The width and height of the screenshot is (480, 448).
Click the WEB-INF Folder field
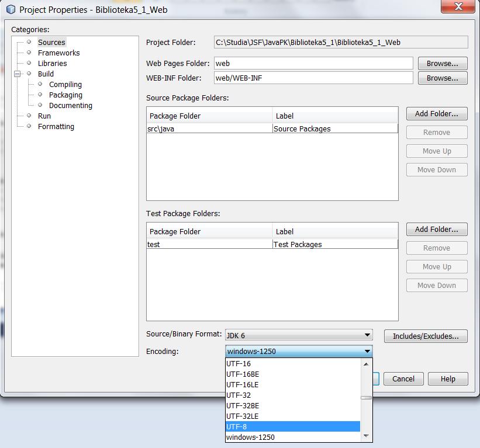click(313, 78)
